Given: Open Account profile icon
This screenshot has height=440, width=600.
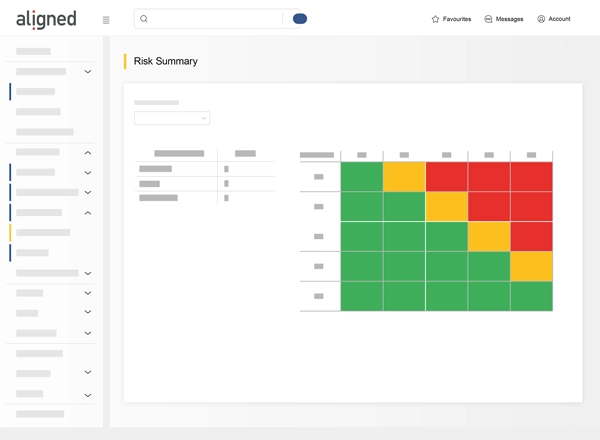Looking at the screenshot, I should pyautogui.click(x=541, y=19).
